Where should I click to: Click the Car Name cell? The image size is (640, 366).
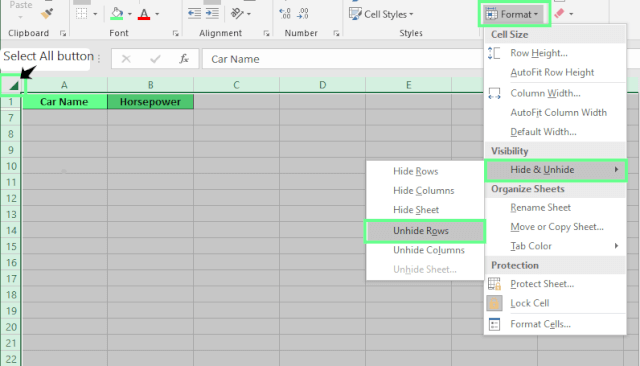point(64,102)
